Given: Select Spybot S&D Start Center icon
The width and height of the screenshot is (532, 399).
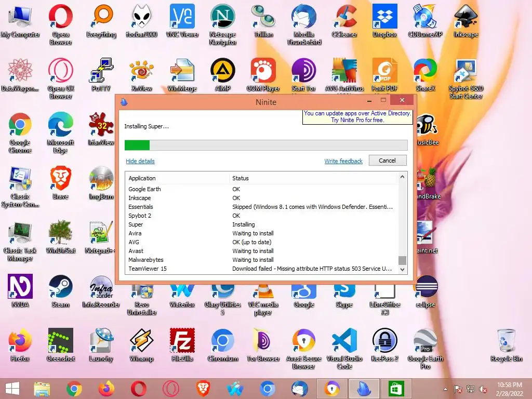Looking at the screenshot, I should [466, 78].
